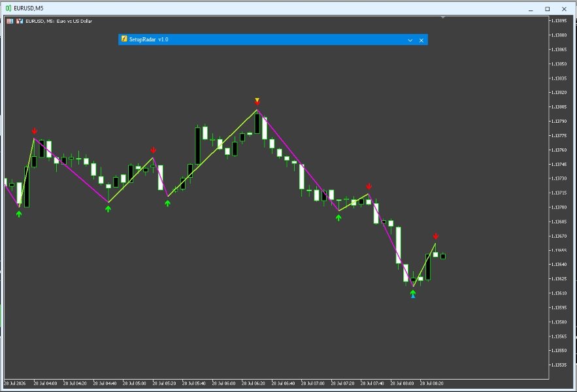
Task: Click the final black candle at chart's right edge
Action: pos(443,256)
